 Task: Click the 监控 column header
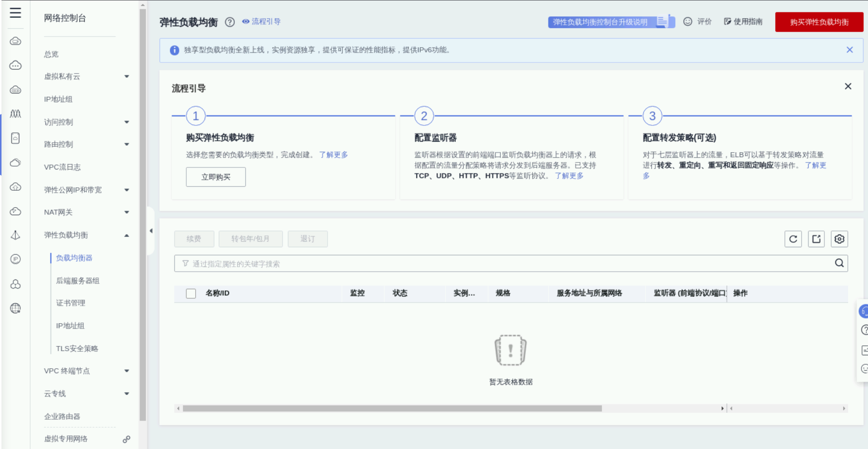[357, 293]
